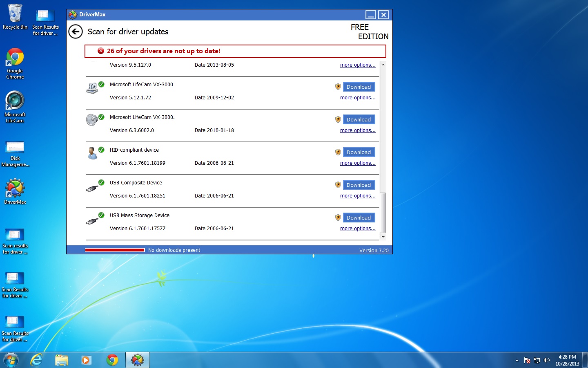Screen dimensions: 588x368
Task: Select Google Chrome desktop shortcut
Action: 15,63
